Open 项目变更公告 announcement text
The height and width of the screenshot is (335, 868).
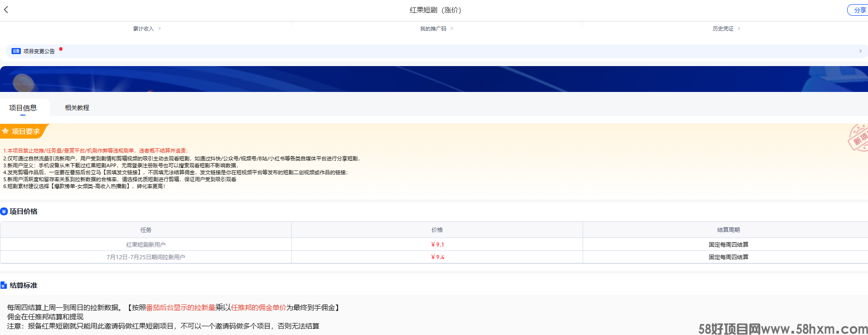pos(39,51)
